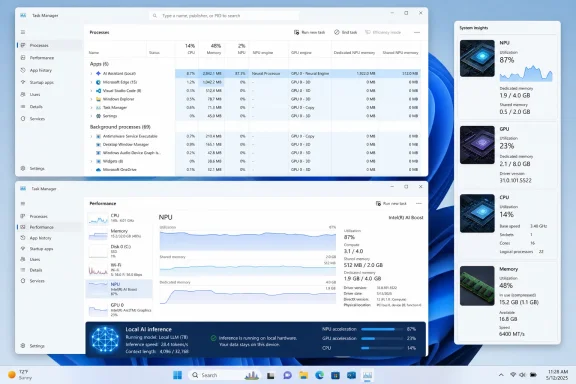Click the CPU bar in Local AI inference

coord(382,348)
